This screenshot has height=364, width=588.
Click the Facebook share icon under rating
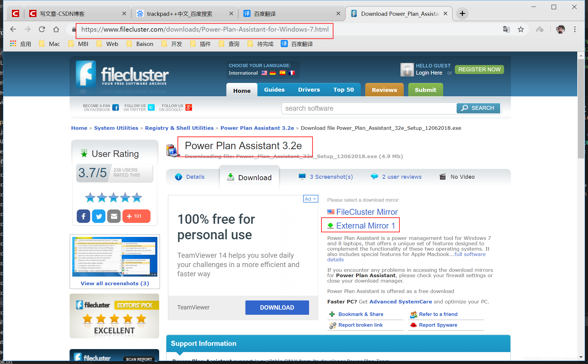tap(83, 216)
